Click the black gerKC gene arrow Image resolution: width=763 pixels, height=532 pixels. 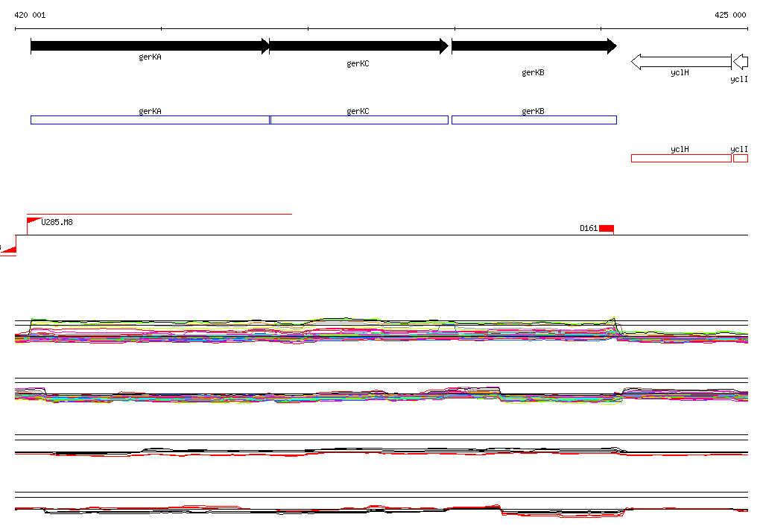coord(358,46)
